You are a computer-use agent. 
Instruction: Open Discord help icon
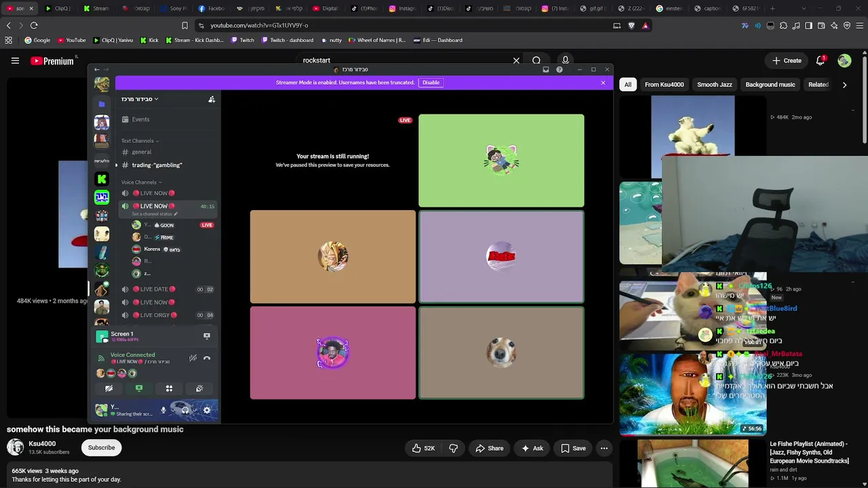click(x=559, y=69)
